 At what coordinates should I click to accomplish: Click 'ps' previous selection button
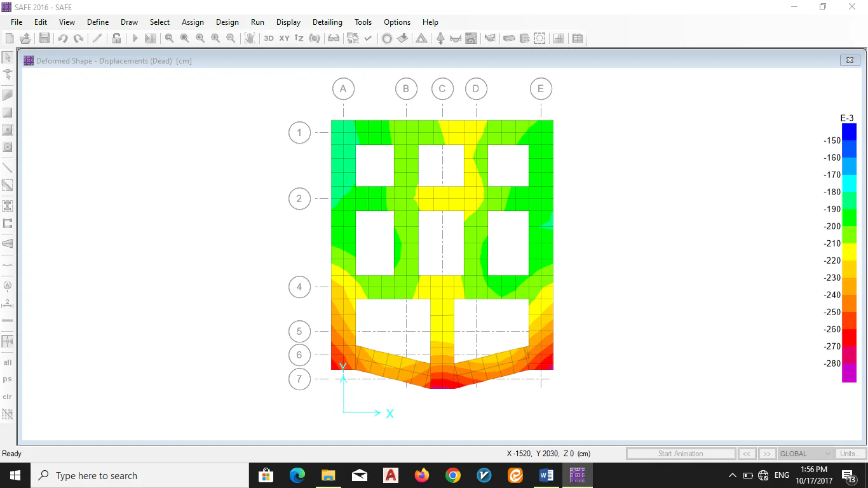click(x=8, y=379)
